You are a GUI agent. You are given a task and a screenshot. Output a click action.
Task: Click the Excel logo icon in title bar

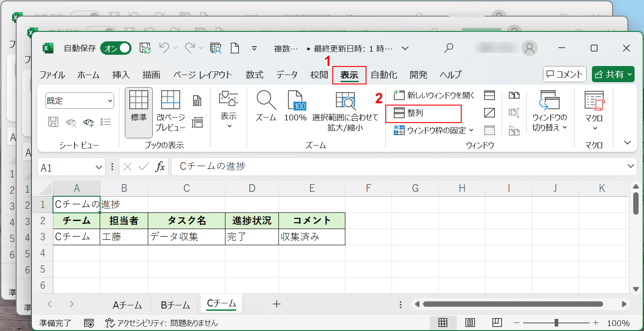coord(48,48)
